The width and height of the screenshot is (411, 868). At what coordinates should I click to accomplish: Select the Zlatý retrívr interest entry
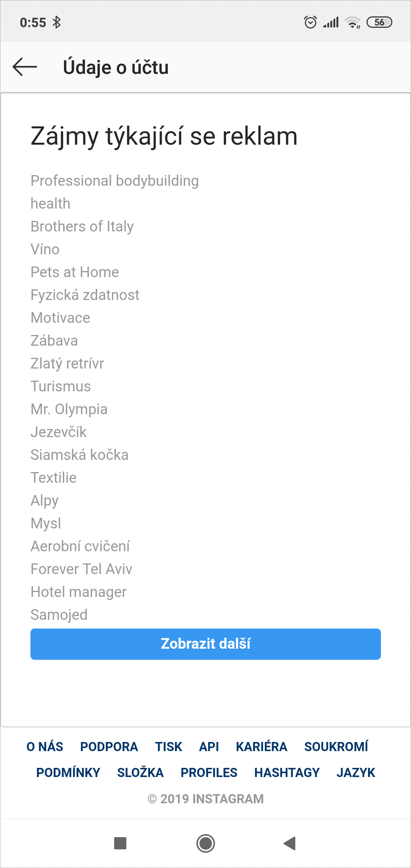pyautogui.click(x=67, y=364)
